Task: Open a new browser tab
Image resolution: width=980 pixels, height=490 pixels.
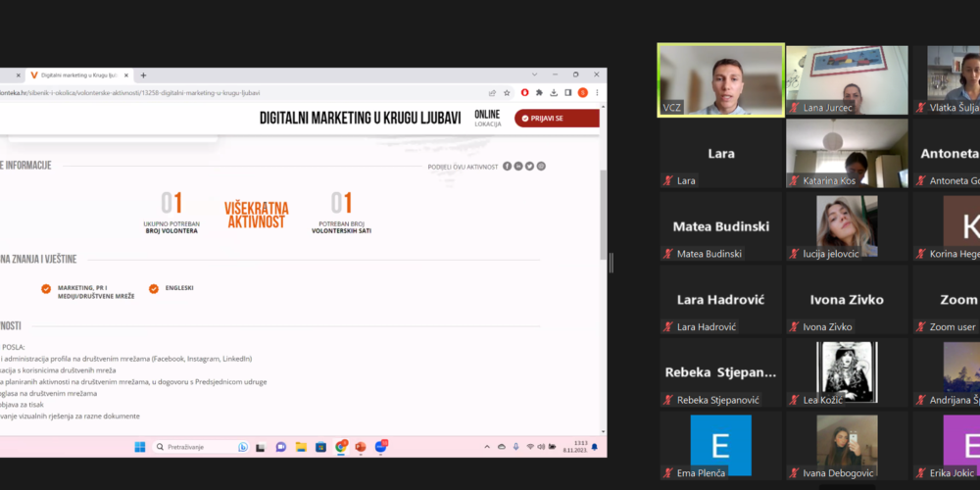Action: click(143, 74)
